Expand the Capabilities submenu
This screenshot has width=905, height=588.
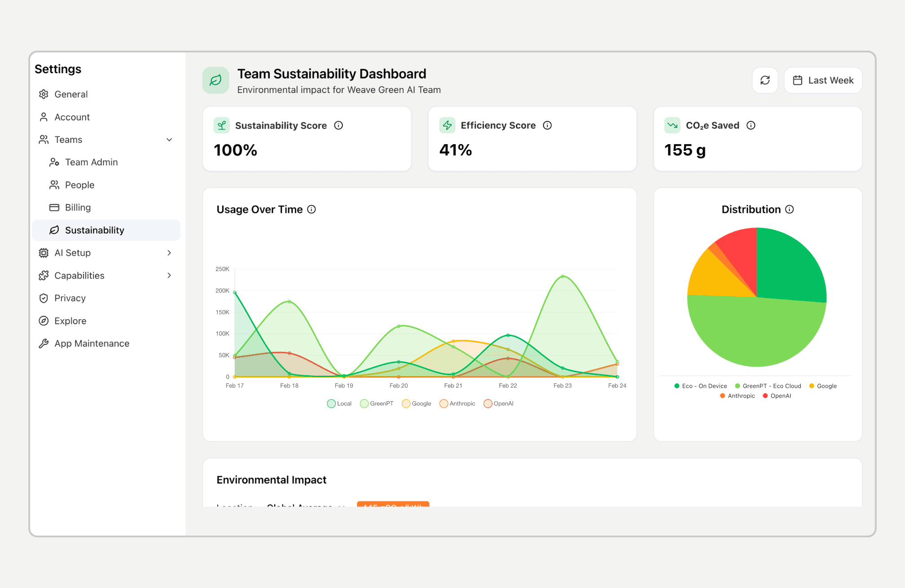coord(169,276)
